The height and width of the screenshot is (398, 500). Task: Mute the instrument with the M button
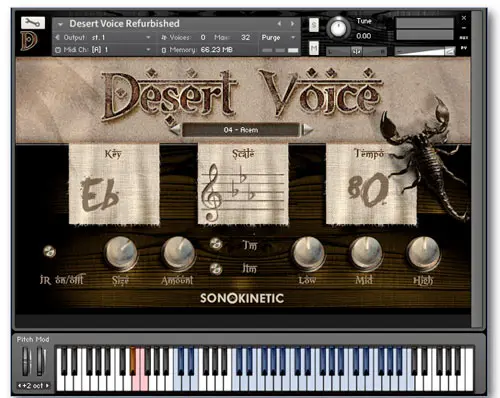click(314, 49)
